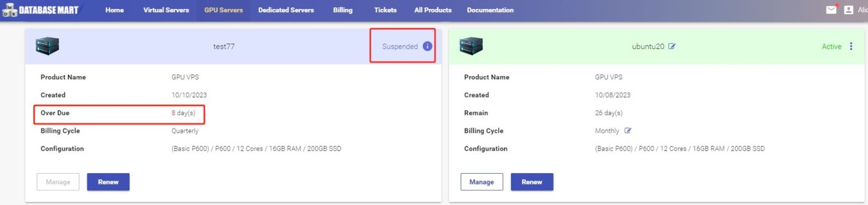Image resolution: width=868 pixels, height=205 pixels.
Task: Open the three-dot menu for ubuntu20
Action: (x=851, y=46)
